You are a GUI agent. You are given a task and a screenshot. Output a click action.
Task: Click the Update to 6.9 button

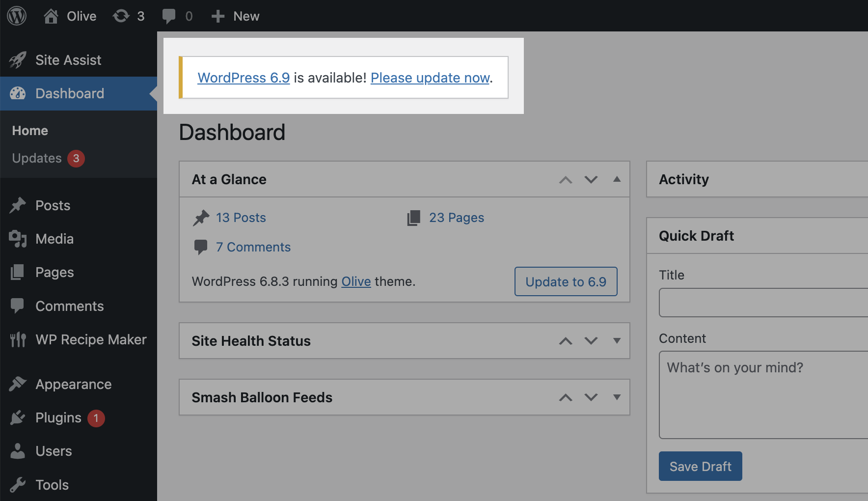[x=566, y=281]
